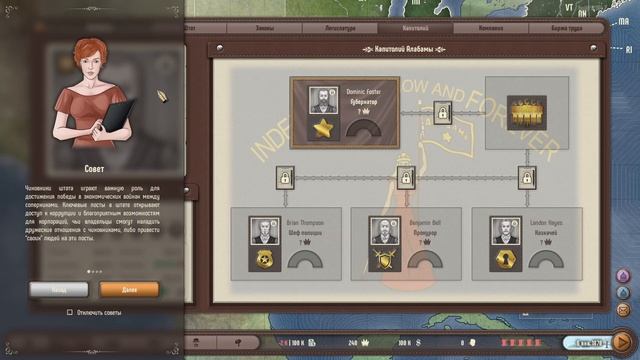Click the treasurer gold keyhole icon
Viewport: 640px width, 360px height.
pyautogui.click(x=505, y=259)
